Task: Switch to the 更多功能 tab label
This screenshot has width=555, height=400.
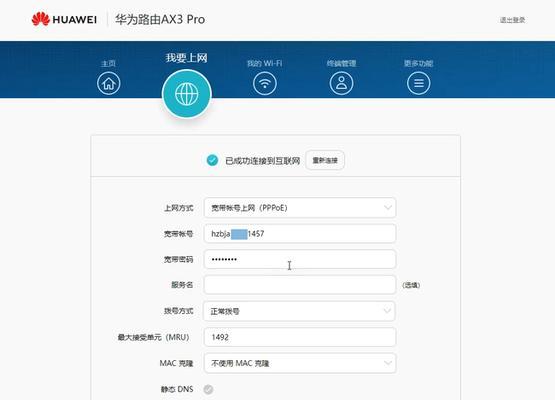Action: coord(418,63)
